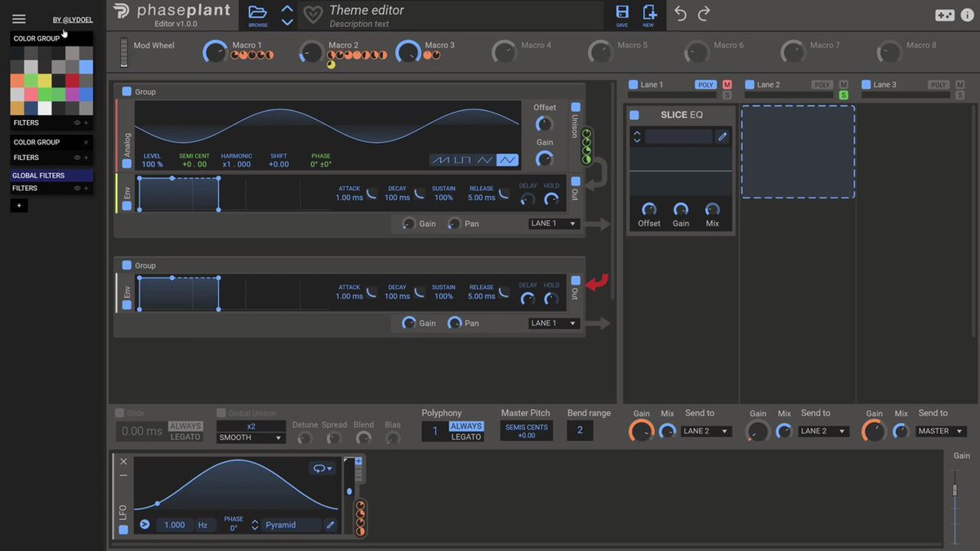
Task: Click the Save preset disk icon
Action: [x=622, y=12]
